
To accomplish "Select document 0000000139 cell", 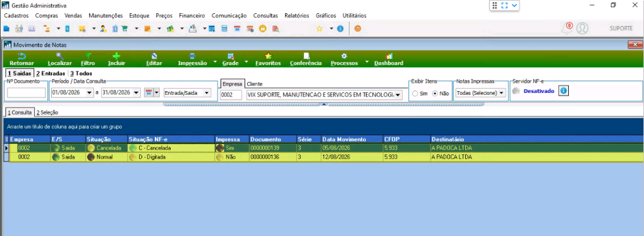I will 273,148.
